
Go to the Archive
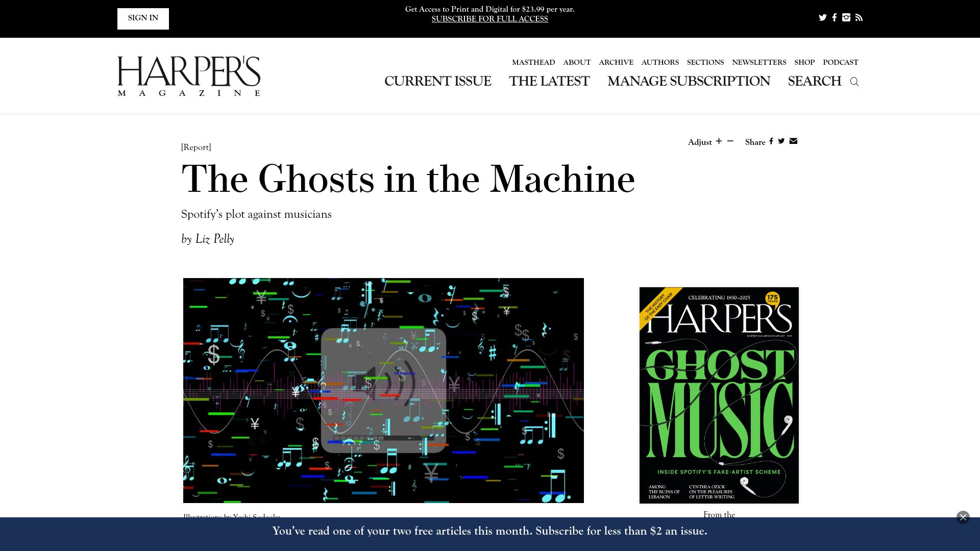616,62
